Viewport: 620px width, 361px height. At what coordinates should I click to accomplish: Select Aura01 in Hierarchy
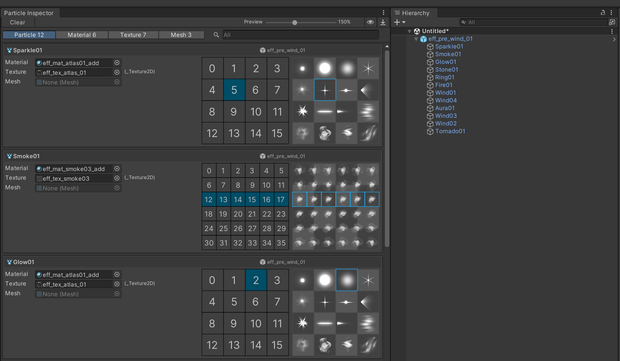click(x=445, y=108)
